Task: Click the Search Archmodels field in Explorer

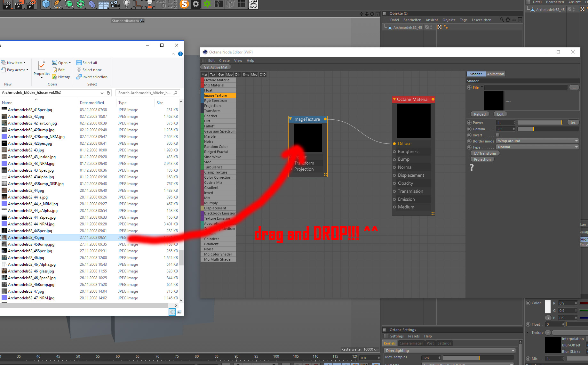Action: 147,93
